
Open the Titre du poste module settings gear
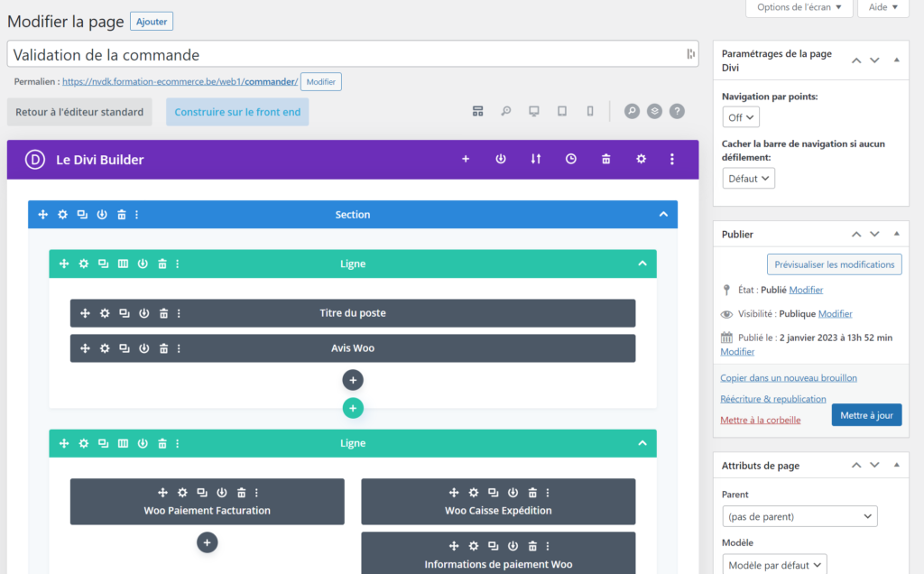[105, 313]
